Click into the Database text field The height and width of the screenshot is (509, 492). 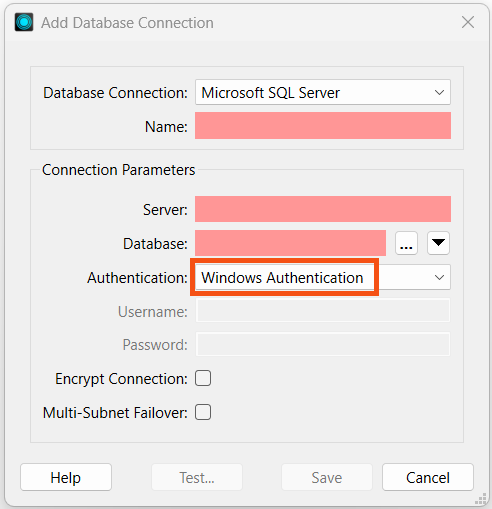290,243
